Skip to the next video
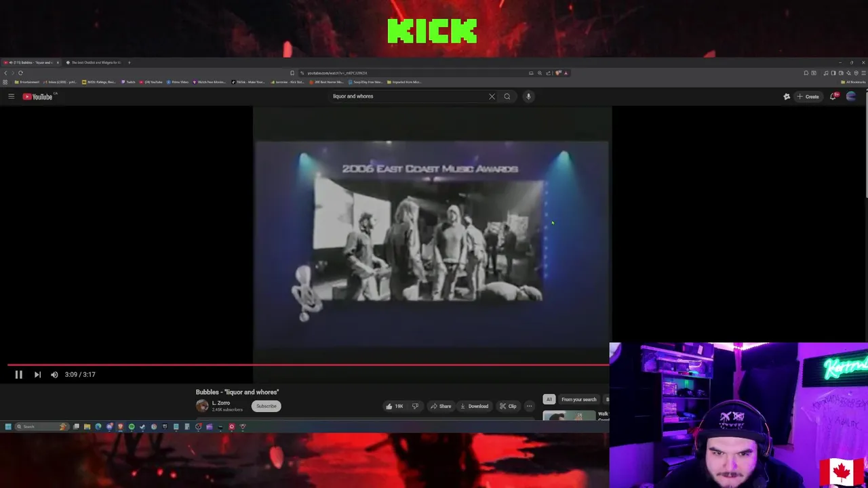The image size is (868, 488). 37,374
